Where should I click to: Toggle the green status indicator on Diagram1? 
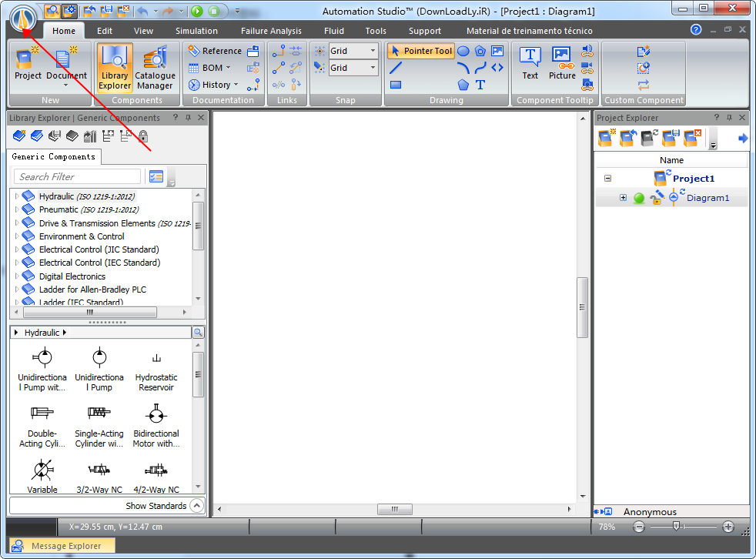(x=639, y=198)
